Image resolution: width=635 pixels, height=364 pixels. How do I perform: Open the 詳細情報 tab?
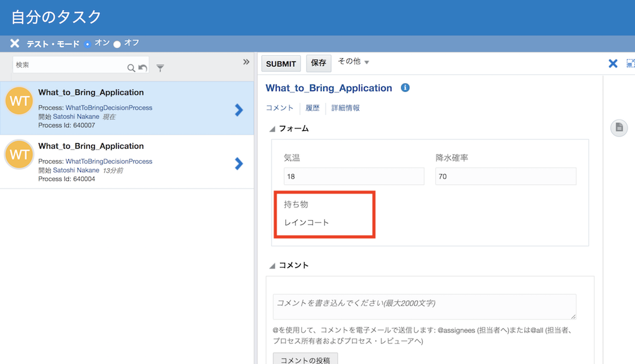pyautogui.click(x=345, y=108)
